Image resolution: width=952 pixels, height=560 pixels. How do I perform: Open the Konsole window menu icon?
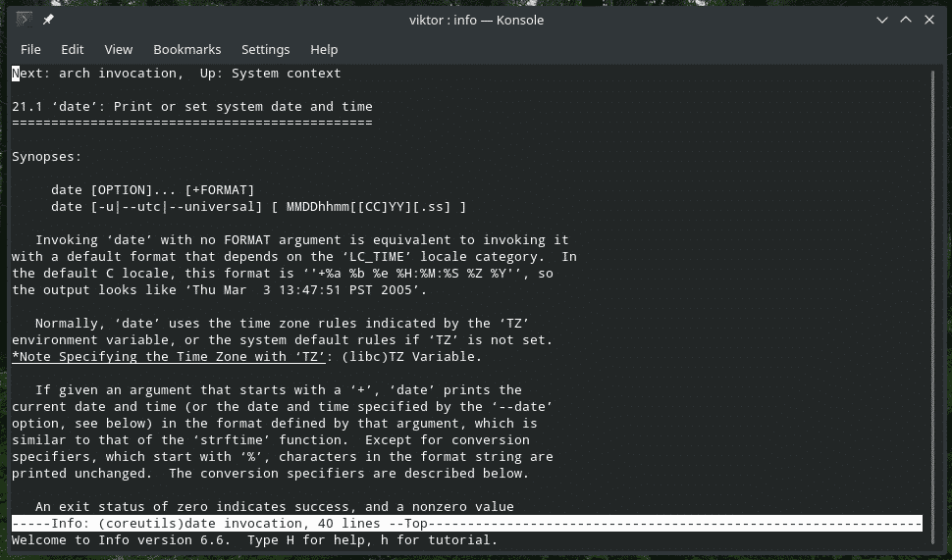pyautogui.click(x=25, y=20)
